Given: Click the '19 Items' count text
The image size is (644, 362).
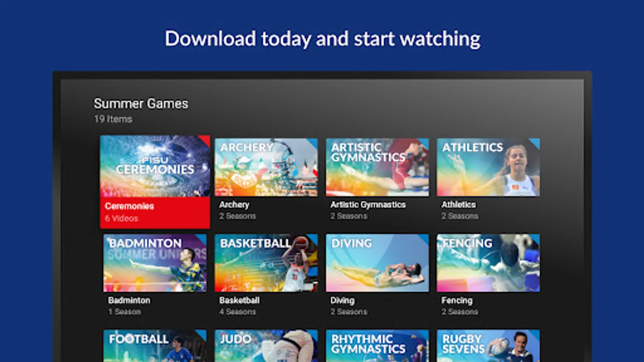Looking at the screenshot, I should point(113,119).
